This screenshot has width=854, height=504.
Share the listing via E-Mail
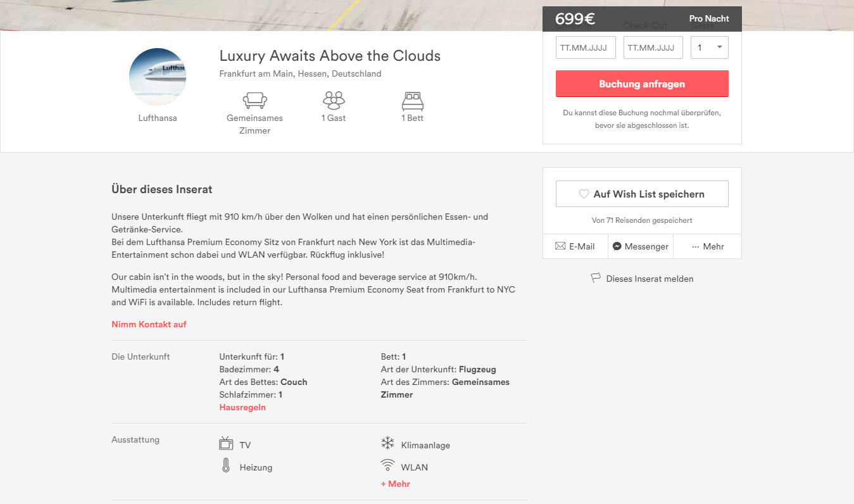click(575, 246)
